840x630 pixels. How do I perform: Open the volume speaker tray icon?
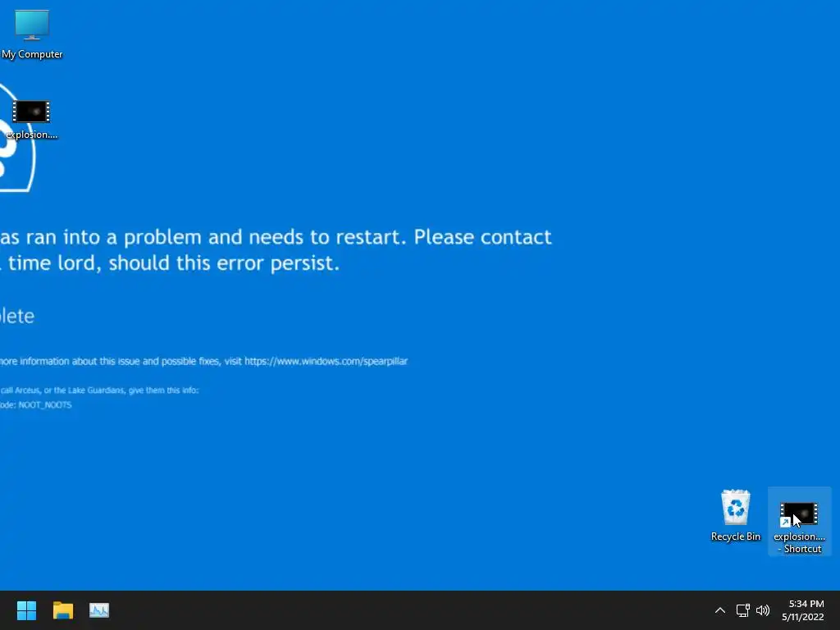(763, 610)
